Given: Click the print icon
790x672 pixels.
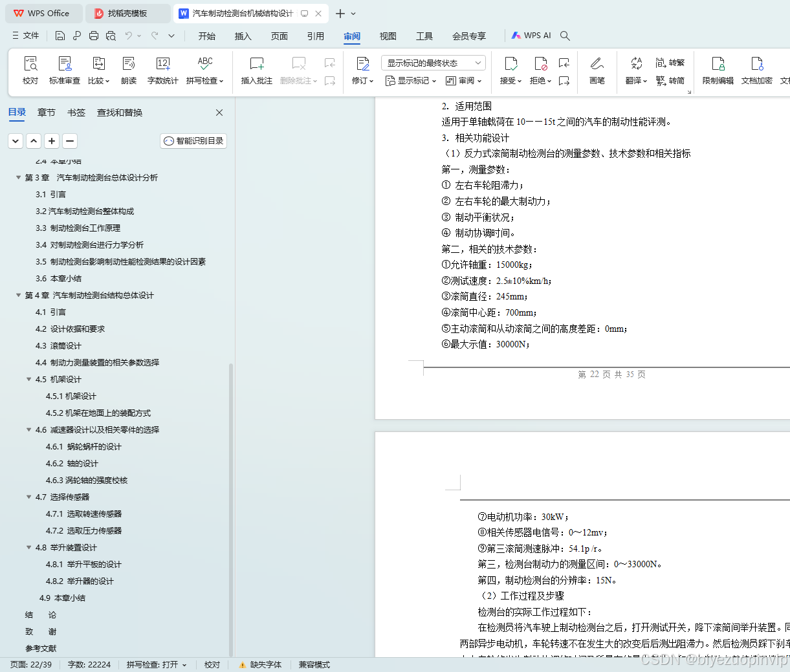Looking at the screenshot, I should [94, 36].
